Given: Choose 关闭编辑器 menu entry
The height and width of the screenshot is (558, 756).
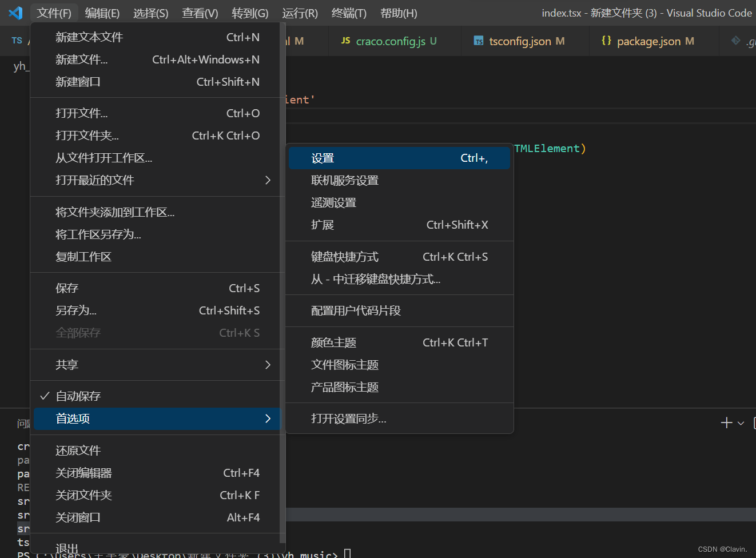Looking at the screenshot, I should (x=157, y=473).
